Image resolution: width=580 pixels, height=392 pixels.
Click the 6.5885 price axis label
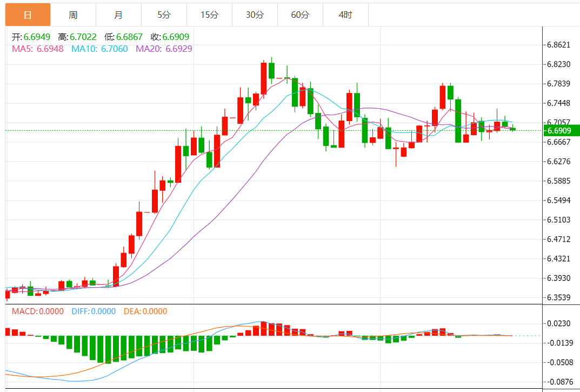[x=559, y=181]
